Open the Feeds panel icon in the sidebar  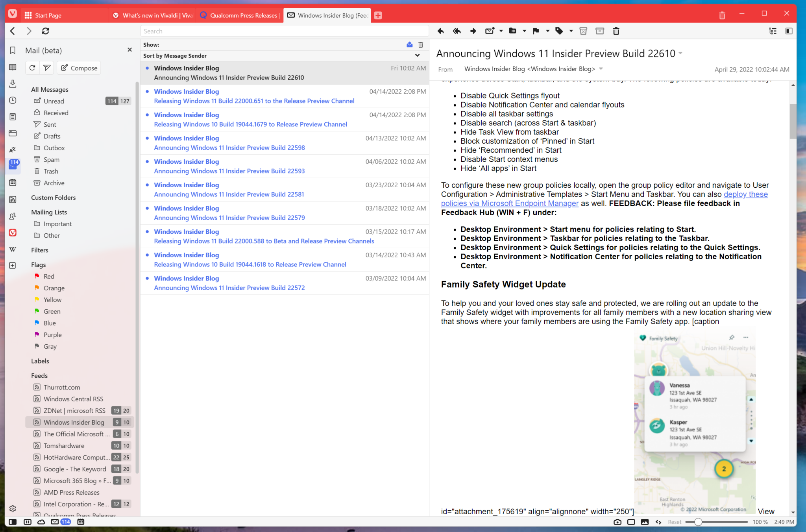click(13, 199)
